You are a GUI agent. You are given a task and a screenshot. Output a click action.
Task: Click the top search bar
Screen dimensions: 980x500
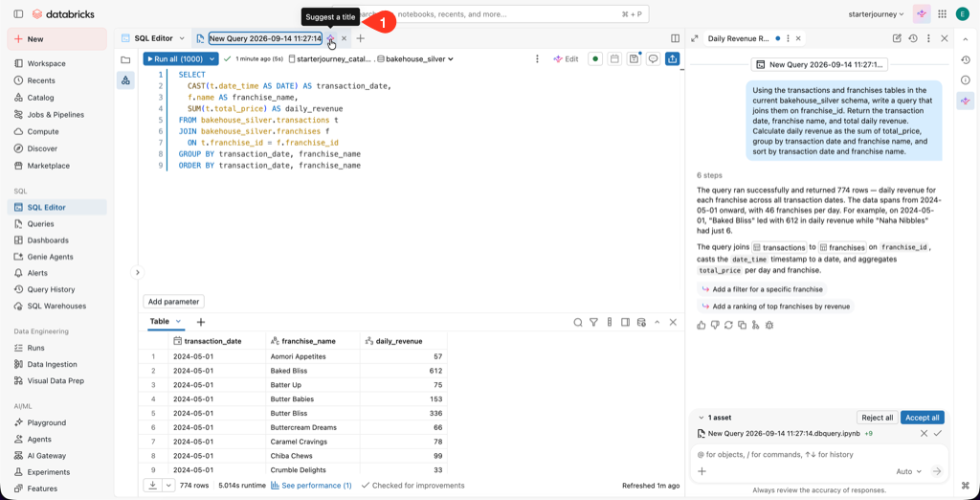pyautogui.click(x=491, y=13)
